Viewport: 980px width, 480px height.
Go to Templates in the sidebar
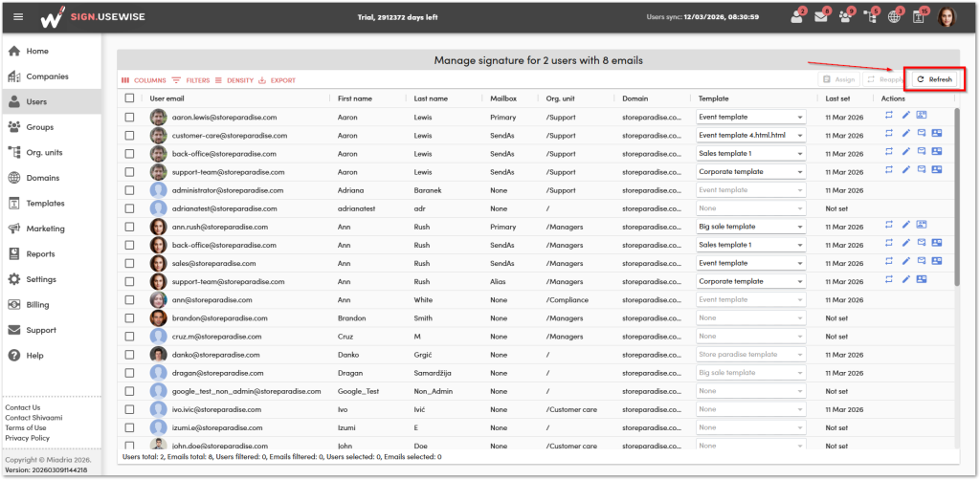pos(45,204)
